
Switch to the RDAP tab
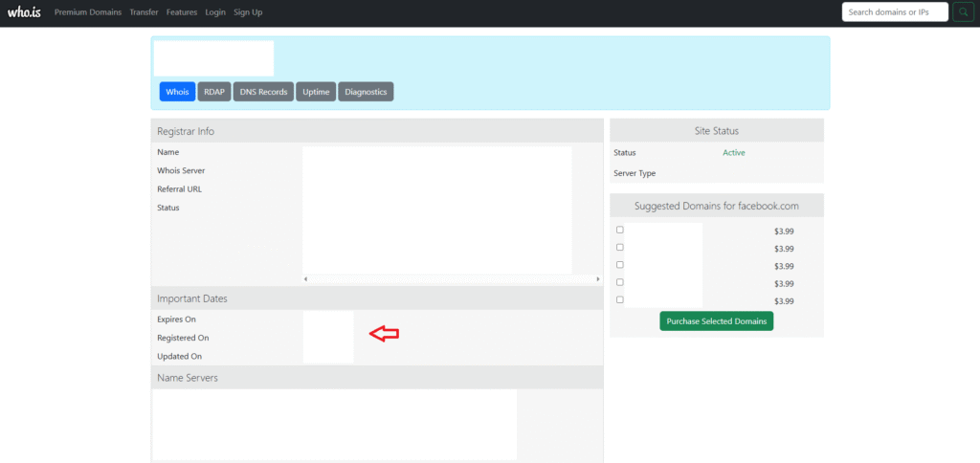(x=215, y=92)
